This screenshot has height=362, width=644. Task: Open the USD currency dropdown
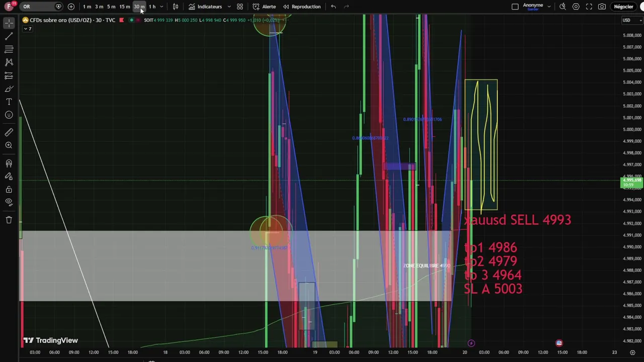(631, 20)
